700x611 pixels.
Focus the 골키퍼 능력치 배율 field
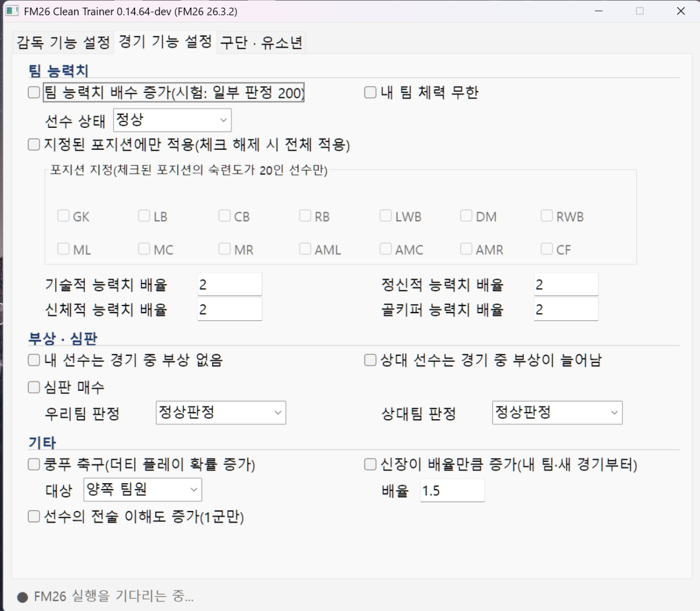[565, 309]
